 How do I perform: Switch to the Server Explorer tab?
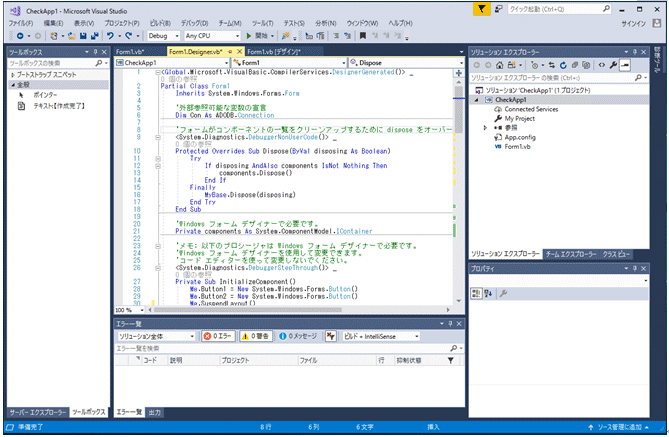pos(38,412)
